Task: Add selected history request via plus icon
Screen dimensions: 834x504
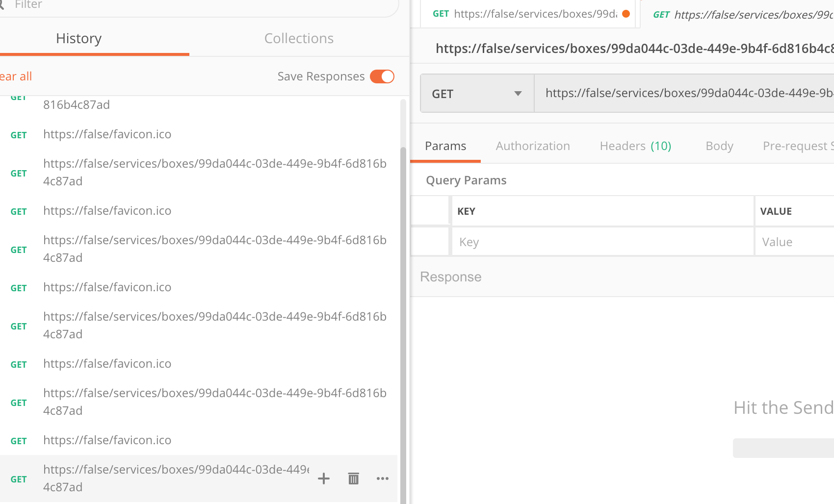Action: pyautogui.click(x=324, y=478)
